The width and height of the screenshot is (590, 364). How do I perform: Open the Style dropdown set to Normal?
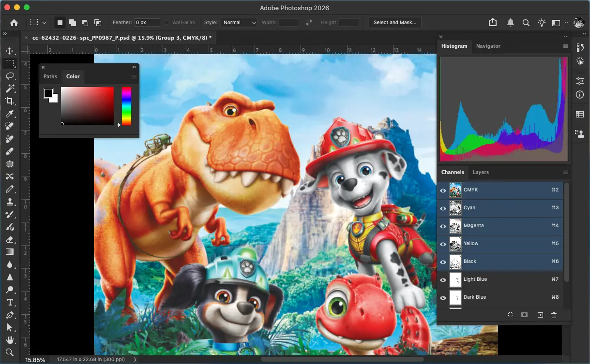[239, 22]
